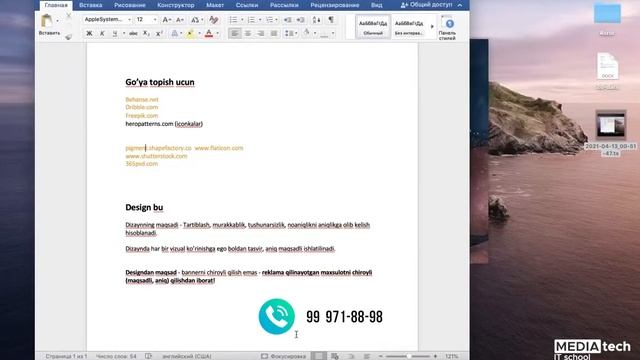Toggle paragraph marks (¶) display
640x360 pixels.
[x=331, y=19]
